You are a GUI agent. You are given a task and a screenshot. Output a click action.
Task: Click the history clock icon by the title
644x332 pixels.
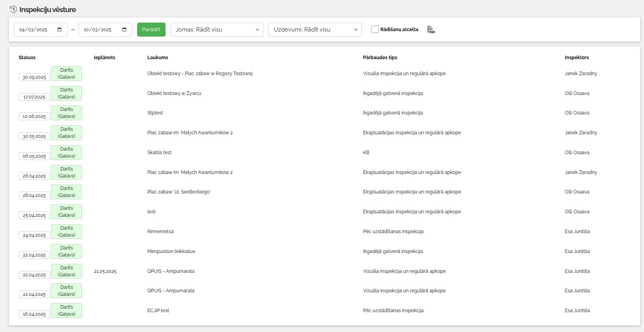point(13,9)
